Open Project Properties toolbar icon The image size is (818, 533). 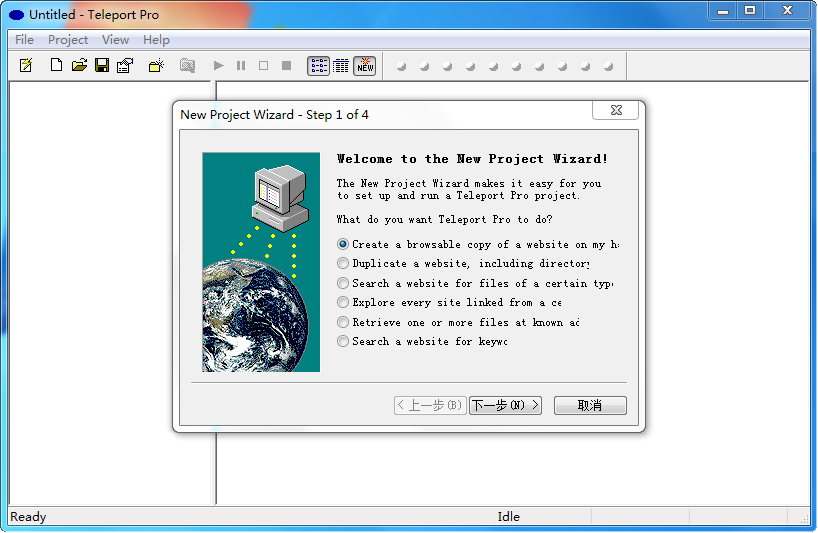pyautogui.click(x=125, y=66)
